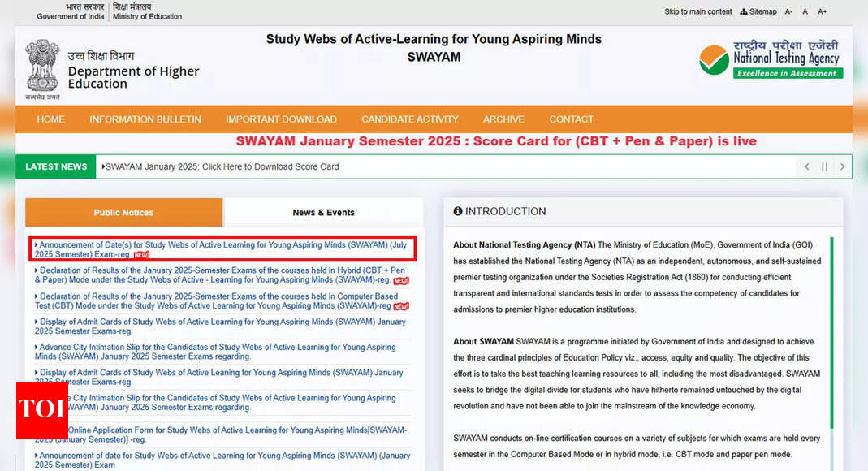This screenshot has width=868, height=471.
Task: Open Admit Cards 'Active Leaning' notice
Action: [219, 378]
